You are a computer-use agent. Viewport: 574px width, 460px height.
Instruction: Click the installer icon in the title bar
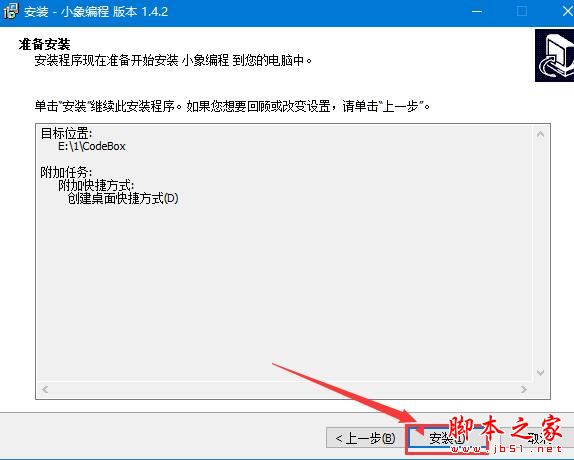[x=10, y=11]
